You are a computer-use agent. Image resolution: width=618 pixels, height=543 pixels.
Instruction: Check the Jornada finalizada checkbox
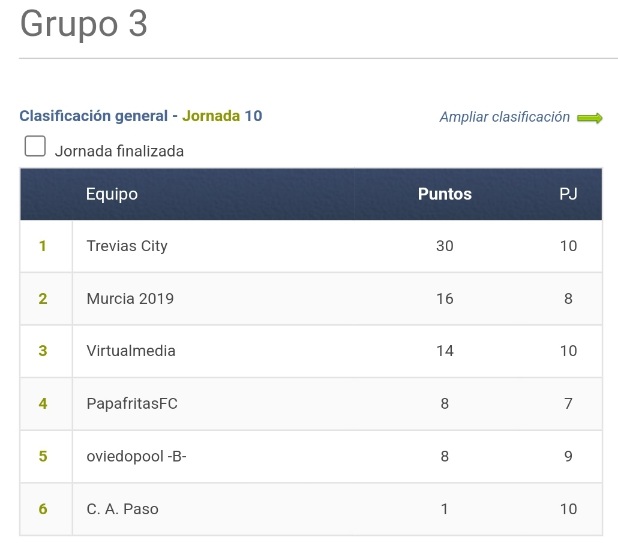click(x=35, y=146)
